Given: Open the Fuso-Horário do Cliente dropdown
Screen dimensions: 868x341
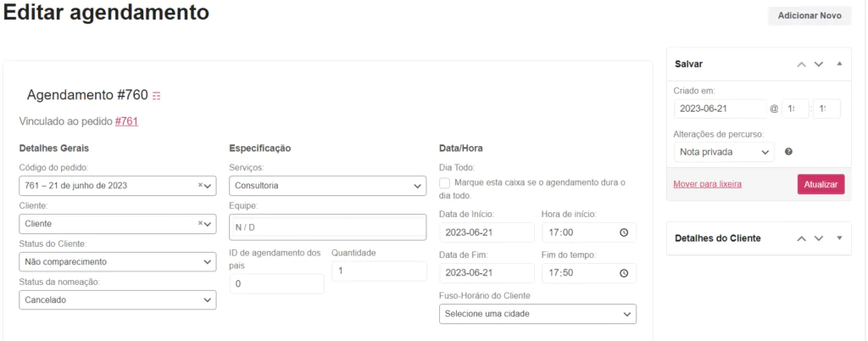Looking at the screenshot, I should coord(537,314).
